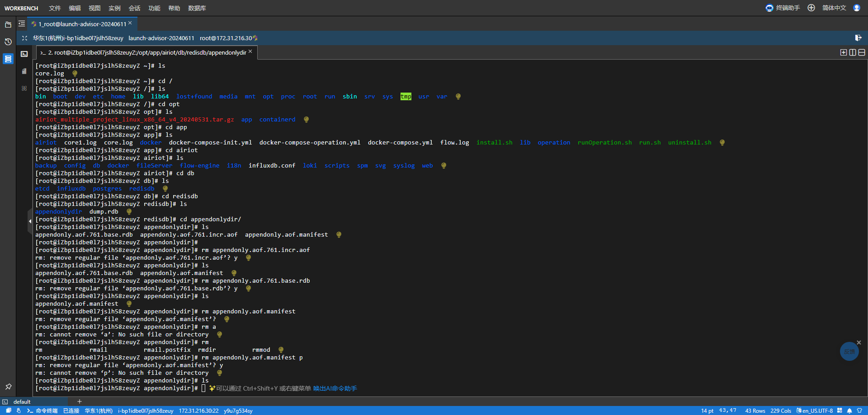This screenshot has height=415, width=868.
Task: Click the airiot_multiple_project tar.gz filename
Action: [x=135, y=119]
